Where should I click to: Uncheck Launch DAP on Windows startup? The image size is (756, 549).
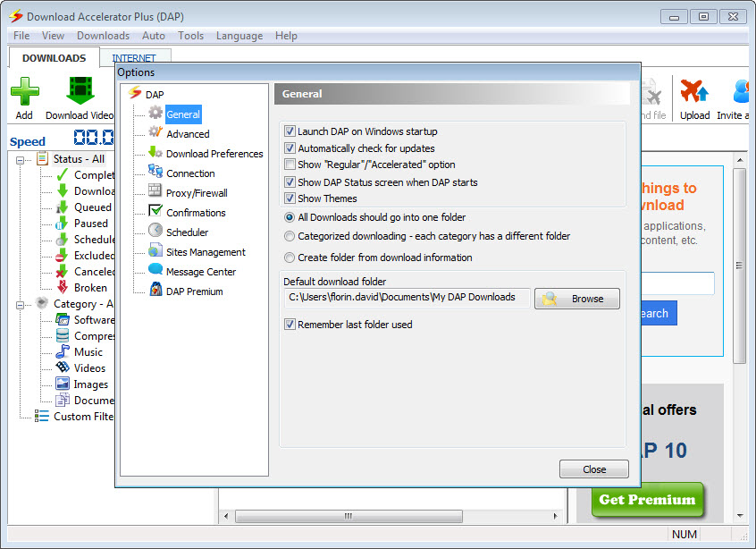point(290,131)
